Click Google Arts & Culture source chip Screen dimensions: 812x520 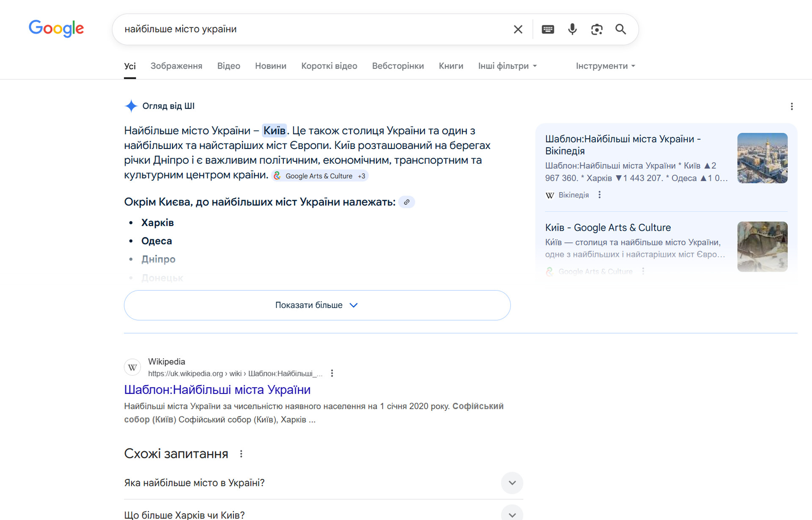click(319, 176)
